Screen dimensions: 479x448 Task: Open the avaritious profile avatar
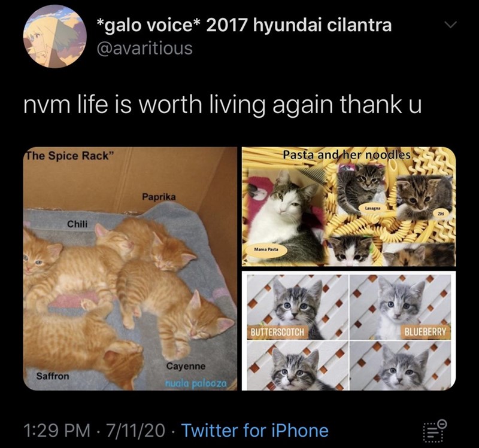pyautogui.click(x=54, y=36)
